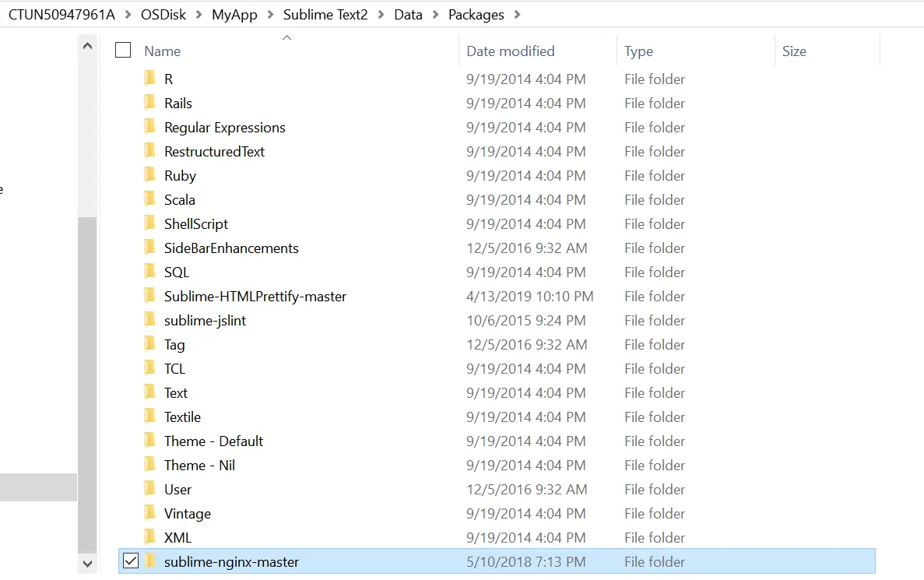Click the Scala folder icon
The width and height of the screenshot is (924, 580).
pos(149,199)
